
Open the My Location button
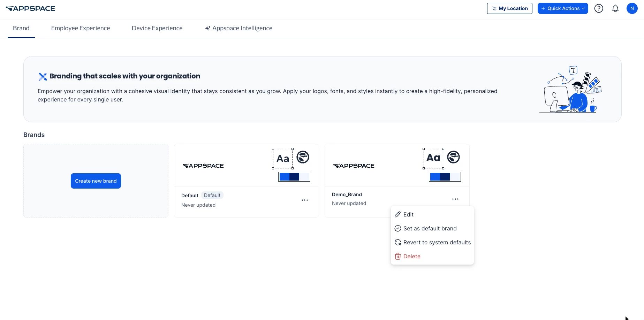(x=510, y=8)
